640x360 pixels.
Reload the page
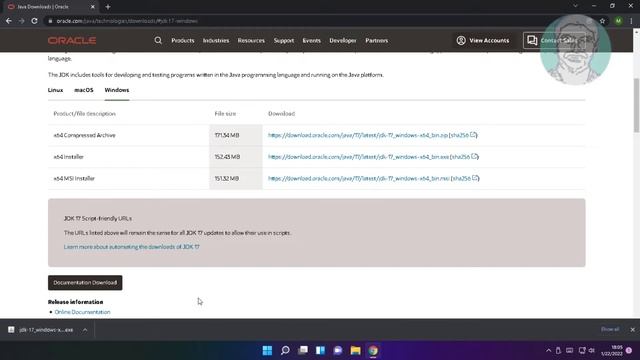coord(35,21)
